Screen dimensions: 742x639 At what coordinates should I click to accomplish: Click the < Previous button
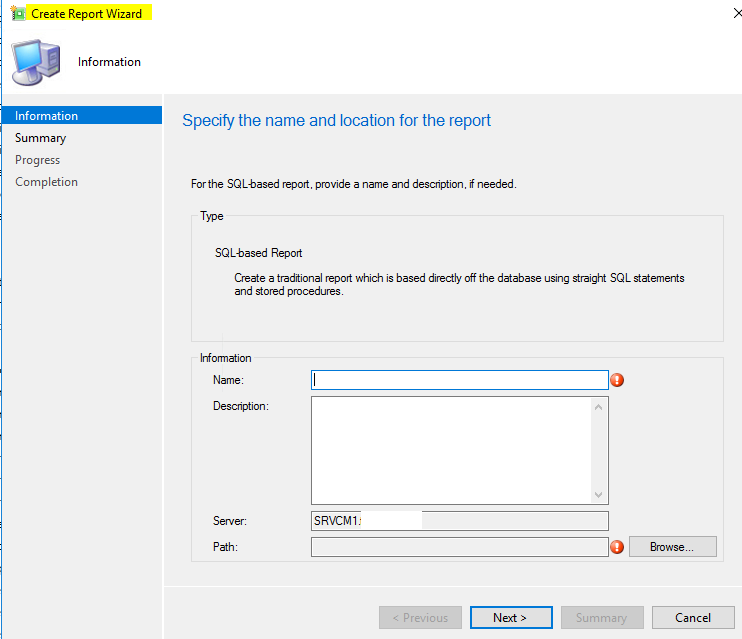point(420,617)
